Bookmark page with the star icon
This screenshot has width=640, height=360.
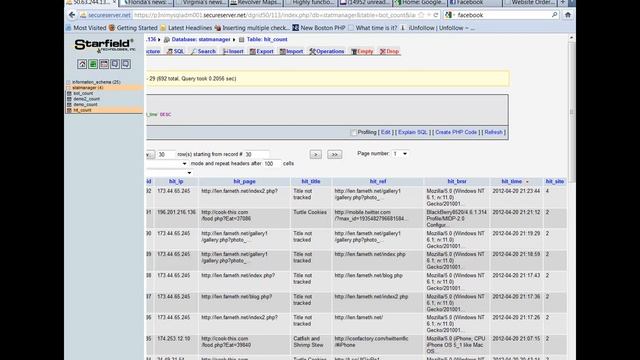[421, 15]
